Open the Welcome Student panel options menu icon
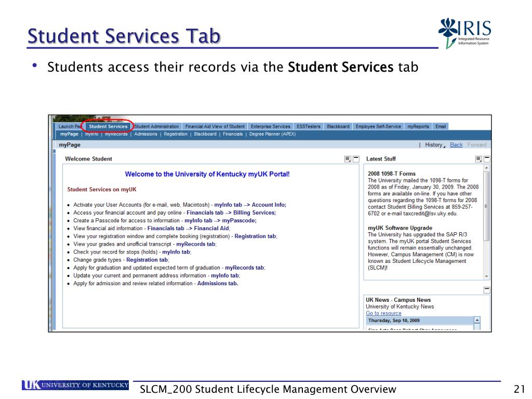532x399 pixels. [x=348, y=159]
